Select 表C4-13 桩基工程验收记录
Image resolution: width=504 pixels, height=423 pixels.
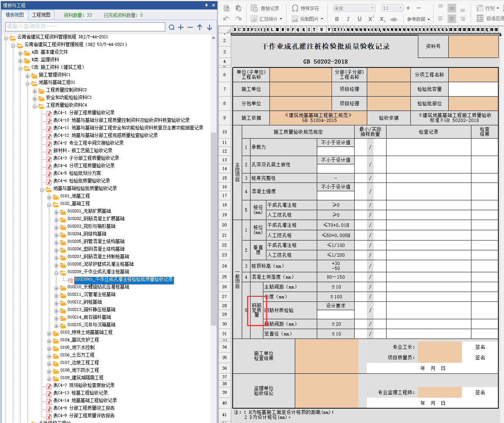click(x=80, y=393)
